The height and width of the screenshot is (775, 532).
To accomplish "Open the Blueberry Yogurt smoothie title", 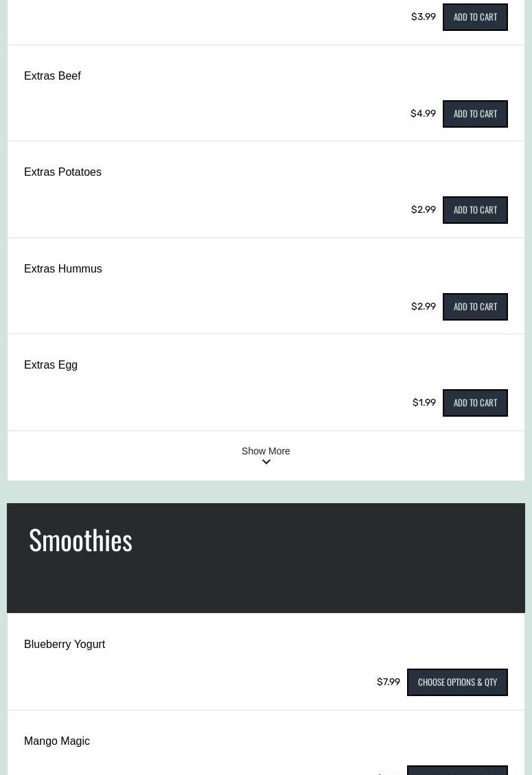I will click(x=65, y=645).
